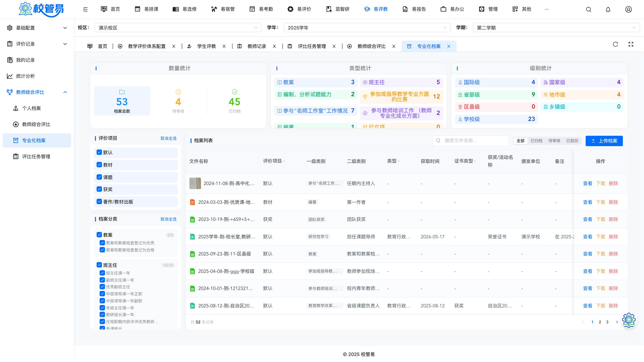Uncheck the 获奖 checkbox
644x362 pixels.
(x=99, y=189)
